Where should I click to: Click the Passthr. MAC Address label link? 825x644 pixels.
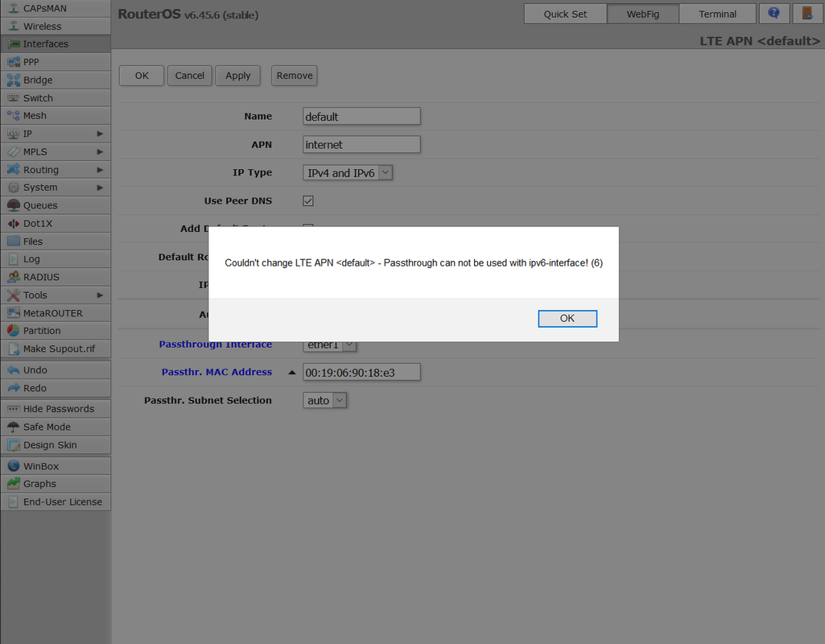click(217, 372)
